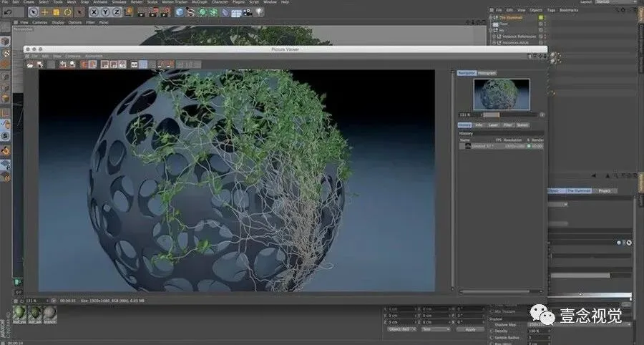644x345 pixels.
Task: Click the Camera object icon
Action: tap(248, 12)
